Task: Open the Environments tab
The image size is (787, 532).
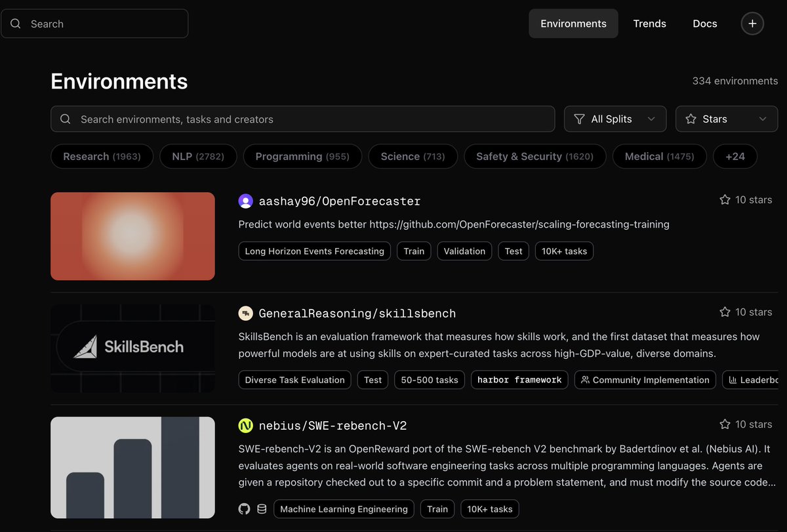Action: tap(573, 24)
